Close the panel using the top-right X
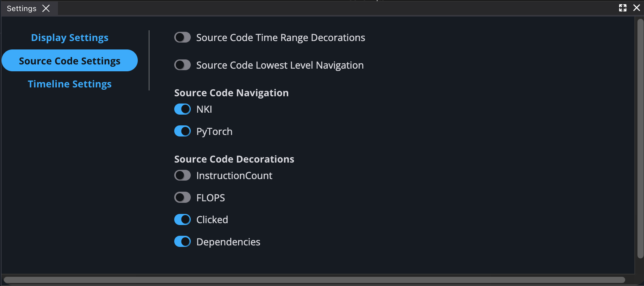Screen dimensions: 644x286 pos(636,8)
